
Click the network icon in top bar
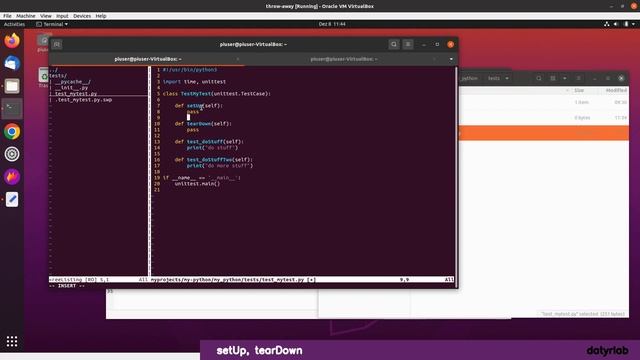tap(607, 24)
